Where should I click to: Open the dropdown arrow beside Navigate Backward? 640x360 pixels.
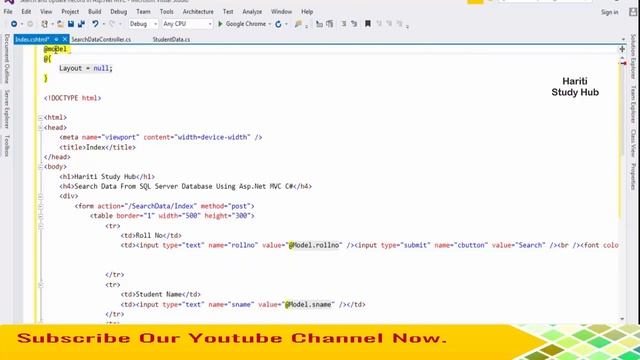point(22,24)
